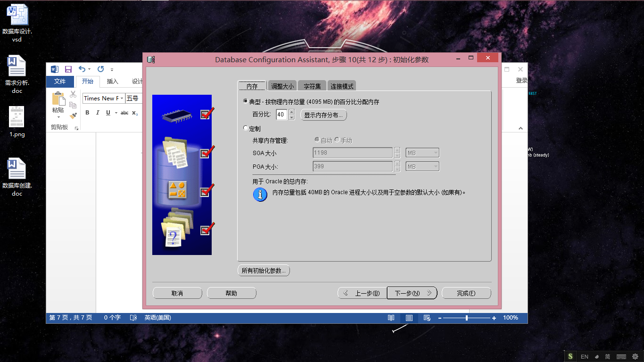Open the underline style dropdown arrow

click(116, 113)
